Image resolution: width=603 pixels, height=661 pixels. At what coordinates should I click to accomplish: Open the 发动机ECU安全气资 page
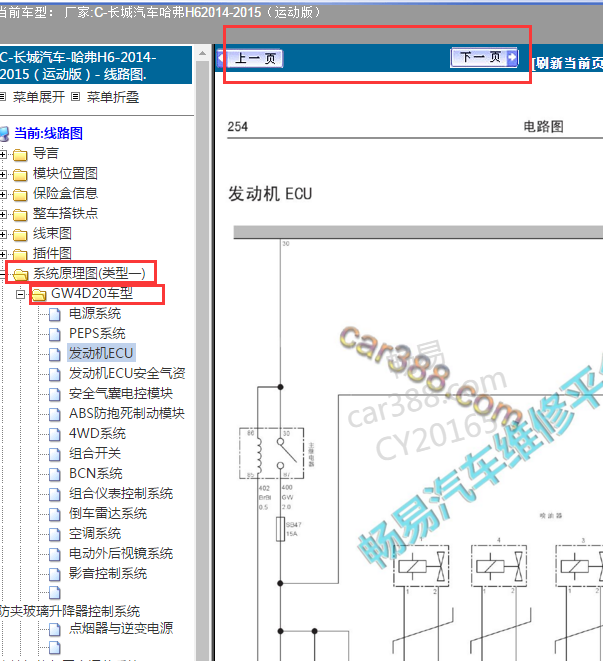(127, 373)
